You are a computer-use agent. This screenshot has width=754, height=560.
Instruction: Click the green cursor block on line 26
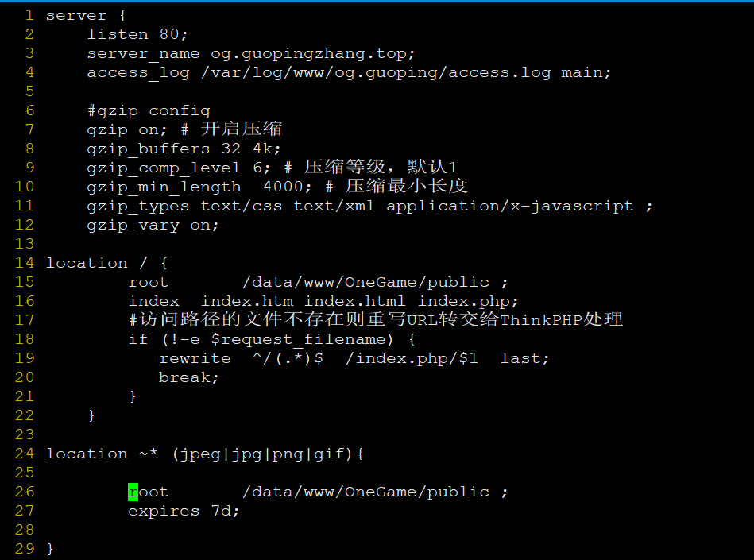pyautogui.click(x=133, y=492)
